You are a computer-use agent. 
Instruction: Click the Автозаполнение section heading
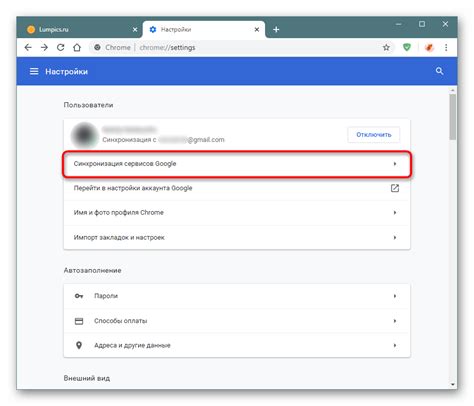click(x=92, y=270)
